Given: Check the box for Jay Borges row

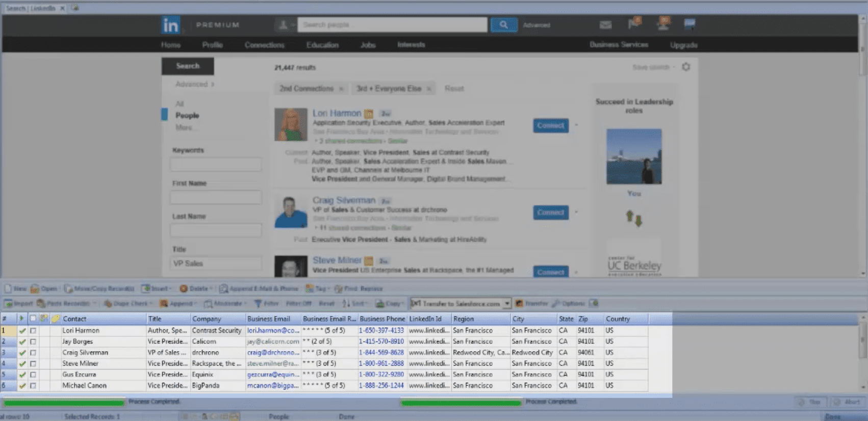Looking at the screenshot, I should tap(33, 342).
